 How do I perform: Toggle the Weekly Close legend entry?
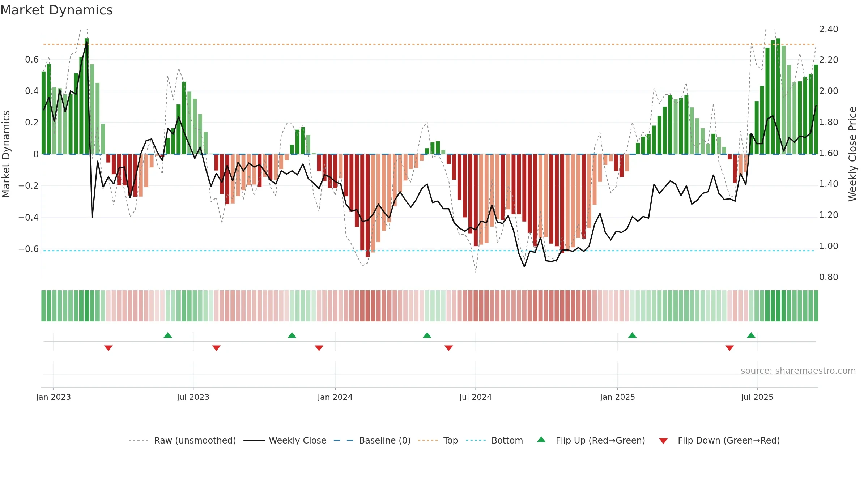click(285, 440)
